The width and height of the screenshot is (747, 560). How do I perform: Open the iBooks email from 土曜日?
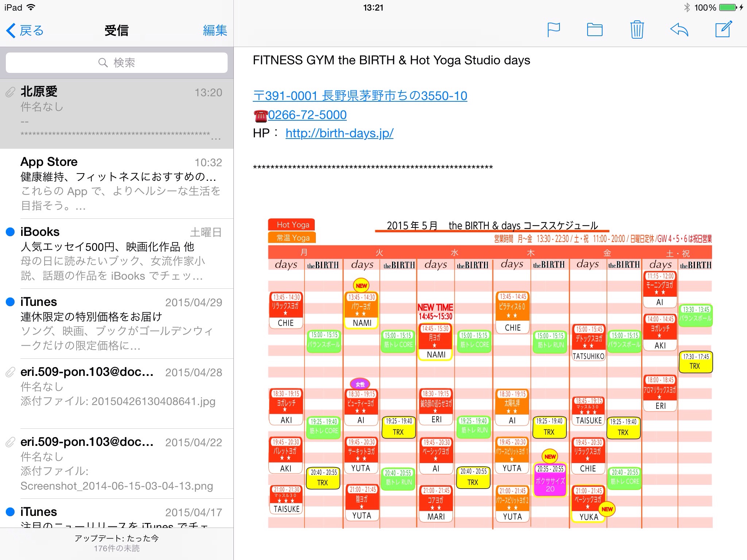pos(117,254)
